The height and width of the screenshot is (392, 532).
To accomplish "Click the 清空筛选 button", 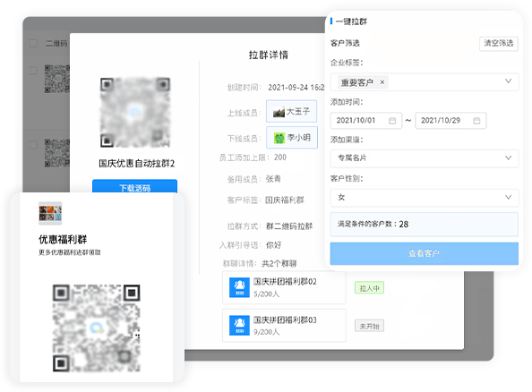I will pyautogui.click(x=498, y=43).
